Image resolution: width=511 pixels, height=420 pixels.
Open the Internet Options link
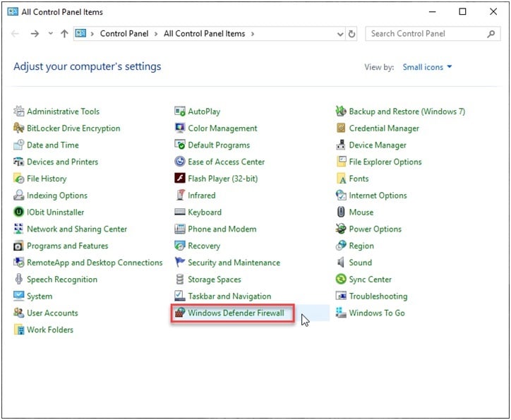click(378, 195)
